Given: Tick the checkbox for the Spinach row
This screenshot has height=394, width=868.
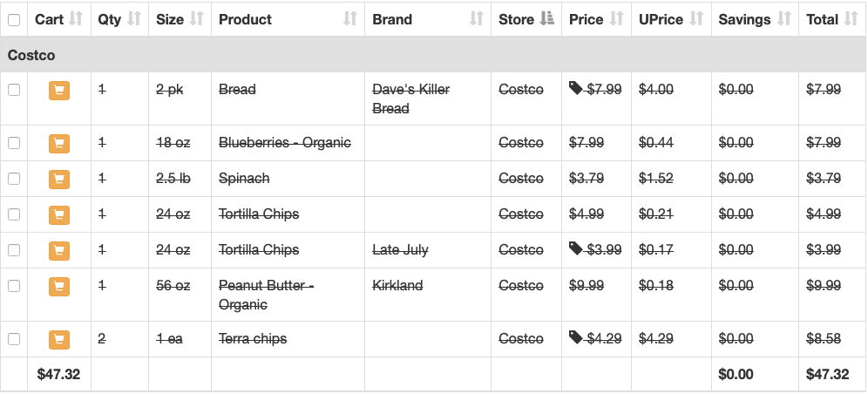Looking at the screenshot, I should point(14,178).
